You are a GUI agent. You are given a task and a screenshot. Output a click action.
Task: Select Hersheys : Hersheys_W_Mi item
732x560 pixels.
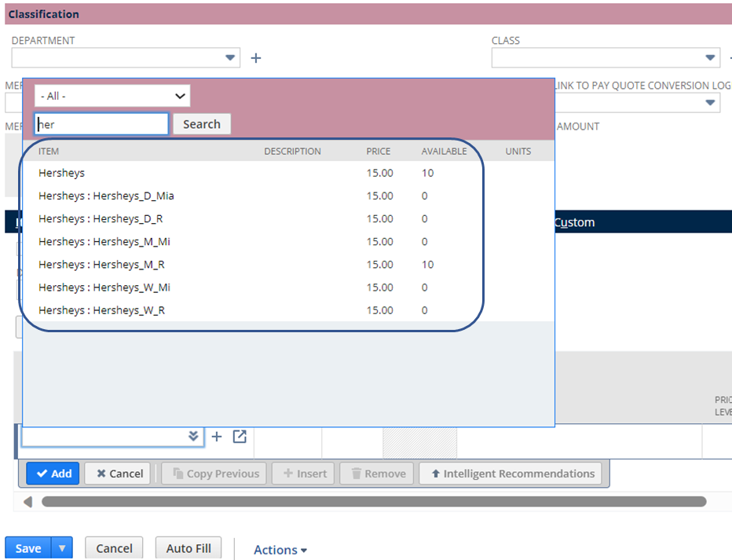coord(288,287)
